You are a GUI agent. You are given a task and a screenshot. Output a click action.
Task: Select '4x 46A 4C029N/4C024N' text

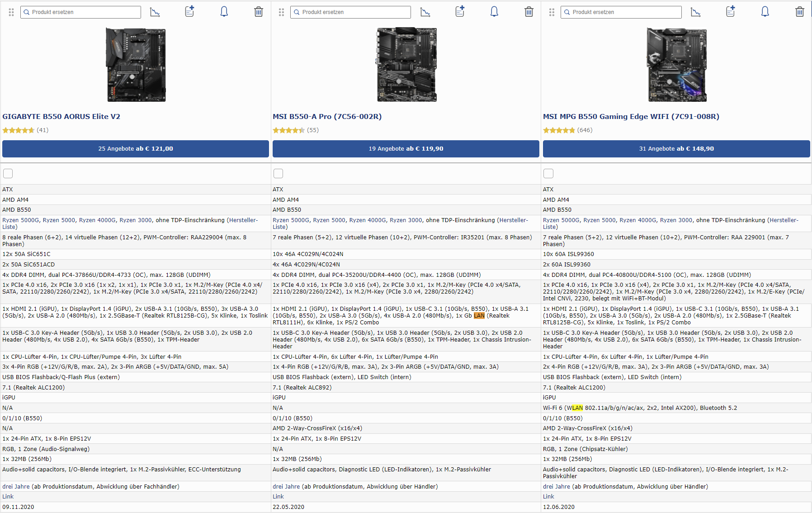click(x=306, y=265)
